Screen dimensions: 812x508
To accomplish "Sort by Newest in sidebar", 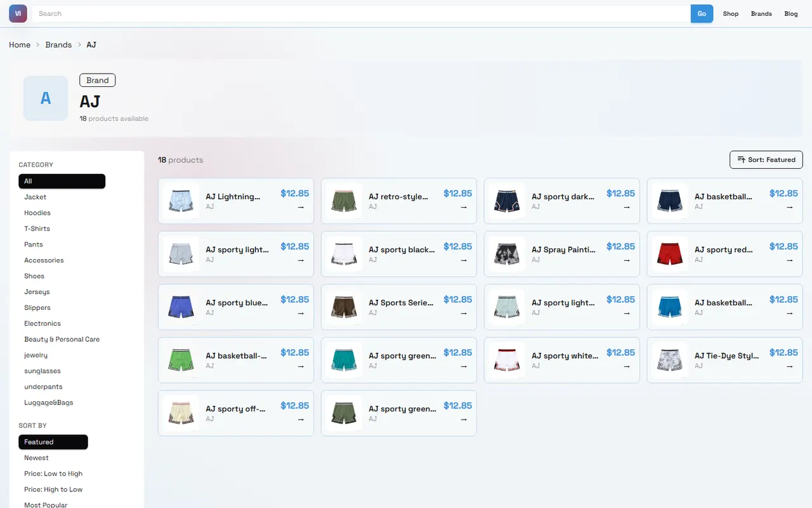I will [x=53, y=458].
